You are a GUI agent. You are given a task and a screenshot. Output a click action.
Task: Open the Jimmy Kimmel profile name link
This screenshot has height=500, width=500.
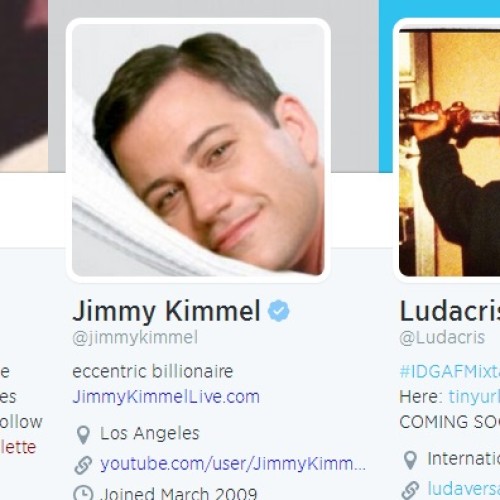(x=166, y=311)
